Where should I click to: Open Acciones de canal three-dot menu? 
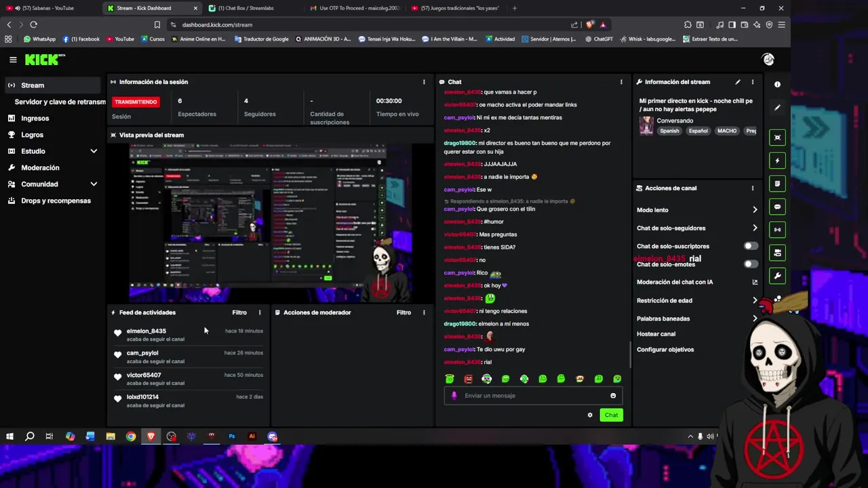752,188
